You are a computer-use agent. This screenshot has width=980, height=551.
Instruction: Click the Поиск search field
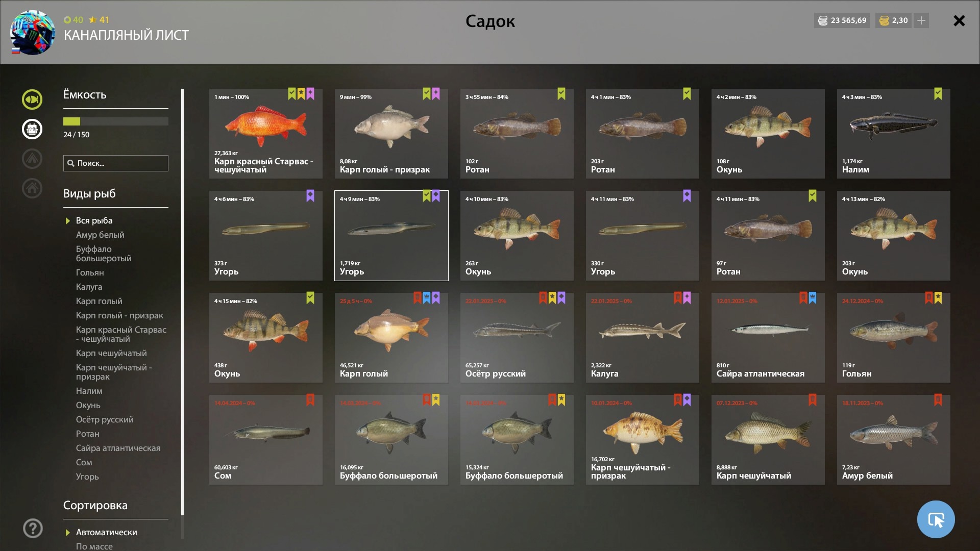(x=116, y=163)
